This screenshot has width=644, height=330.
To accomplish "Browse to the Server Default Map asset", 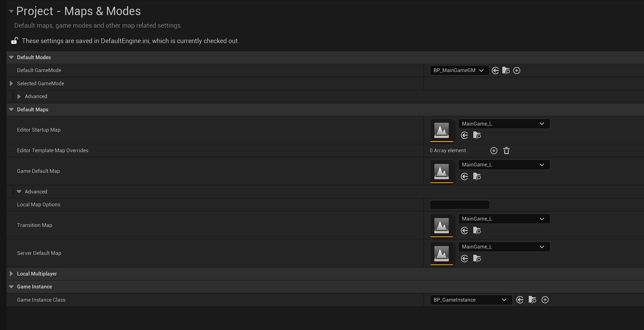I will (477, 259).
